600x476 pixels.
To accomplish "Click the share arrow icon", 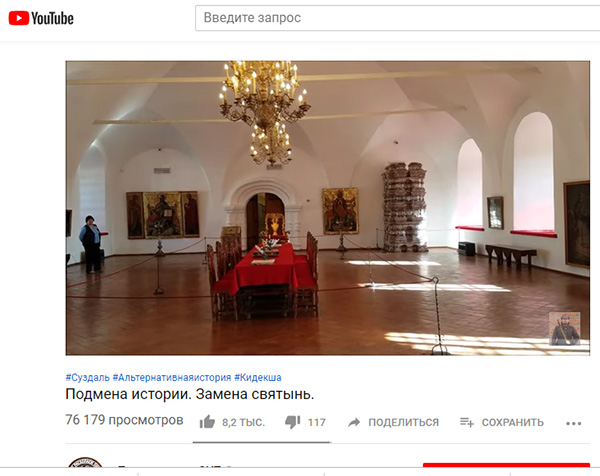I will [354, 422].
